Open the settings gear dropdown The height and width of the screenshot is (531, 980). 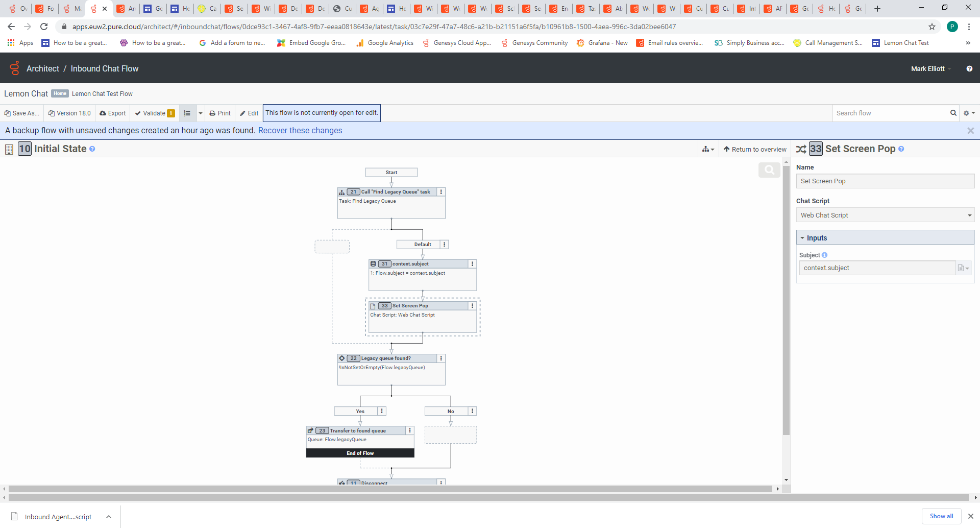(x=969, y=113)
